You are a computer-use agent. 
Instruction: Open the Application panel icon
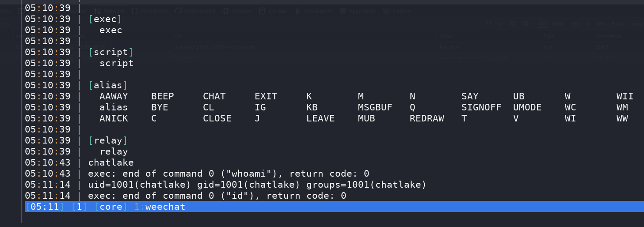click(342, 11)
